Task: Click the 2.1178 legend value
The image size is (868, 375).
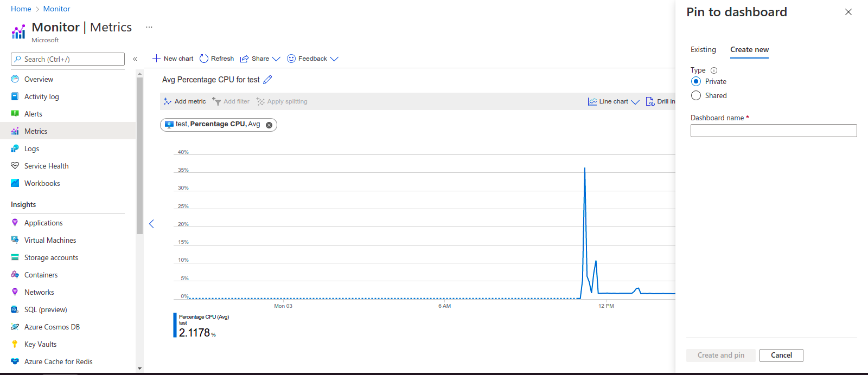Action: [194, 333]
